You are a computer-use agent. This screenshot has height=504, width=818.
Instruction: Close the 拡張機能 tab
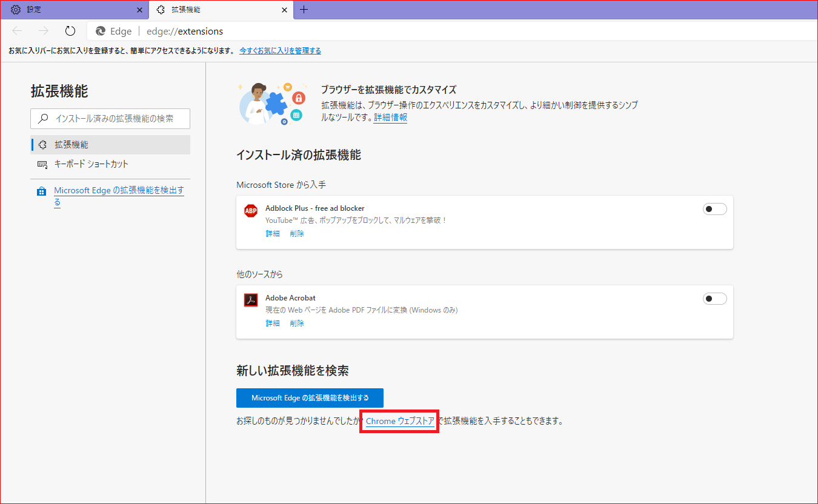284,10
